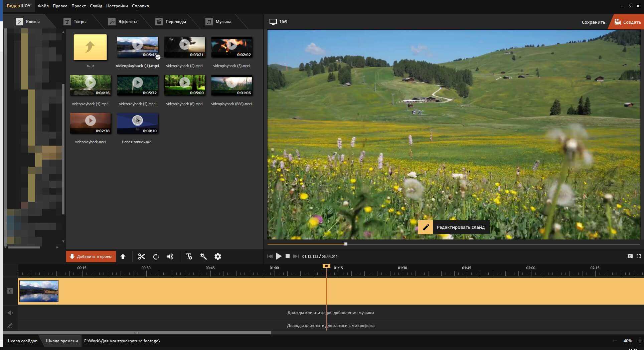
Task: Open the Переходы tab
Action: (171, 22)
